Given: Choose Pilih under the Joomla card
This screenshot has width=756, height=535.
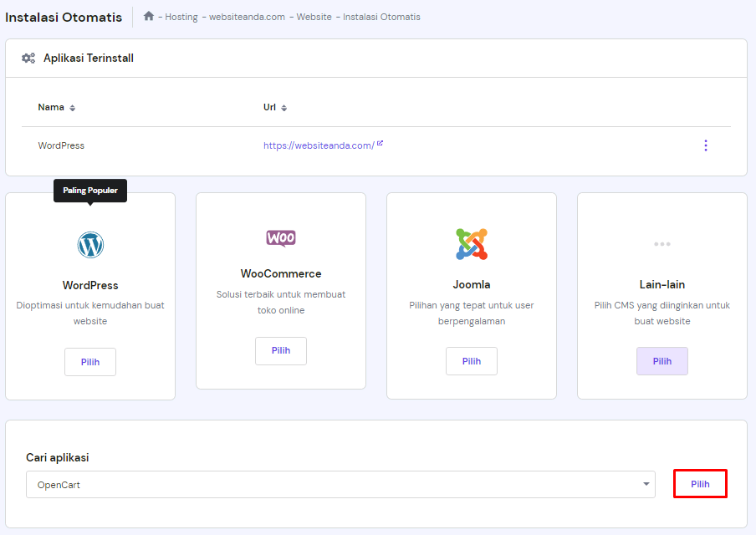Looking at the screenshot, I should click(472, 361).
